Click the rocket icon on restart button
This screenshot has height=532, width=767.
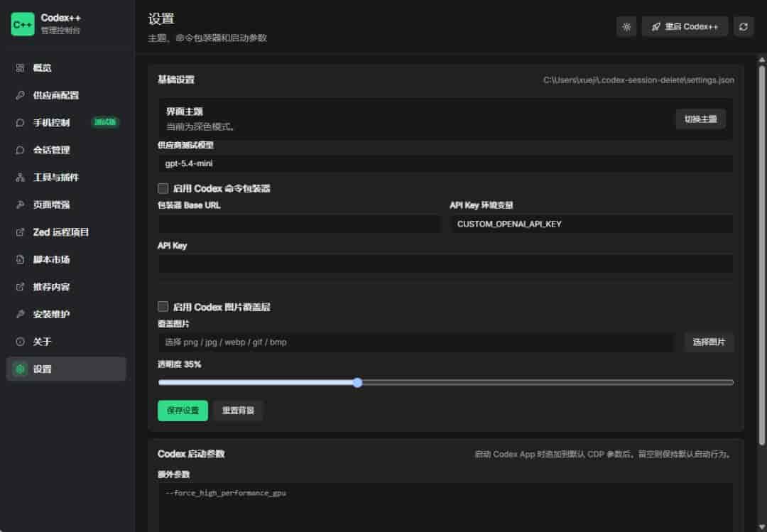[x=656, y=27]
